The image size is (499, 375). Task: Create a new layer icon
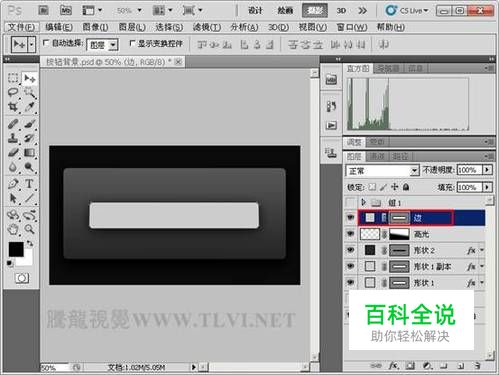[x=461, y=366]
